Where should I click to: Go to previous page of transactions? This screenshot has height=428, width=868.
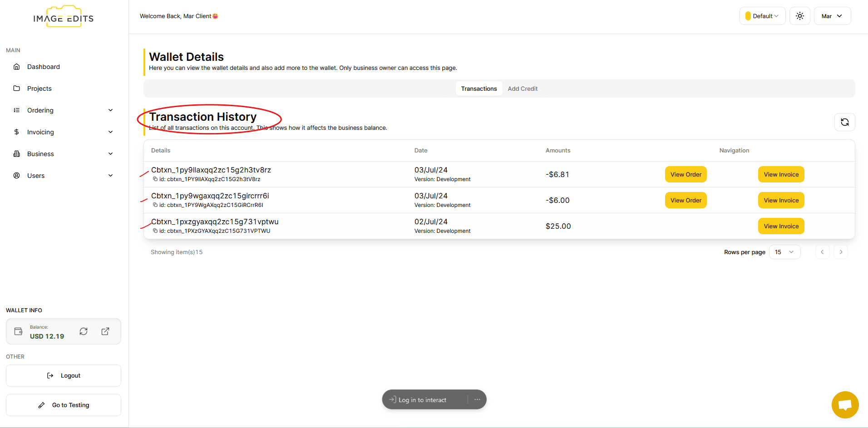[x=822, y=252]
